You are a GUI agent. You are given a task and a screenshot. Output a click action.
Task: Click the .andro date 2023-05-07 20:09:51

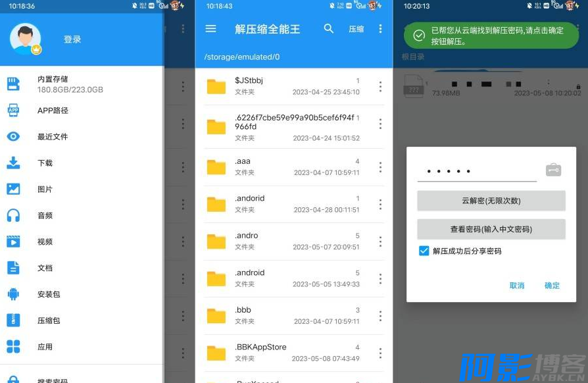tap(326, 247)
